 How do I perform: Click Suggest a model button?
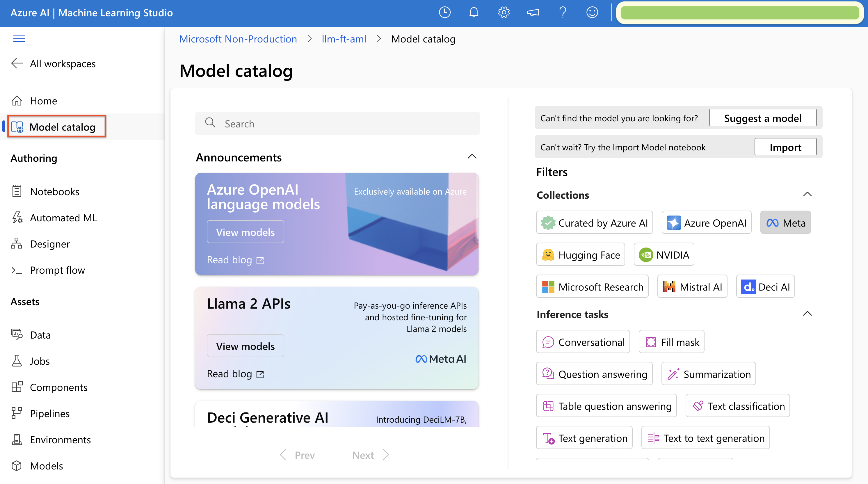762,118
